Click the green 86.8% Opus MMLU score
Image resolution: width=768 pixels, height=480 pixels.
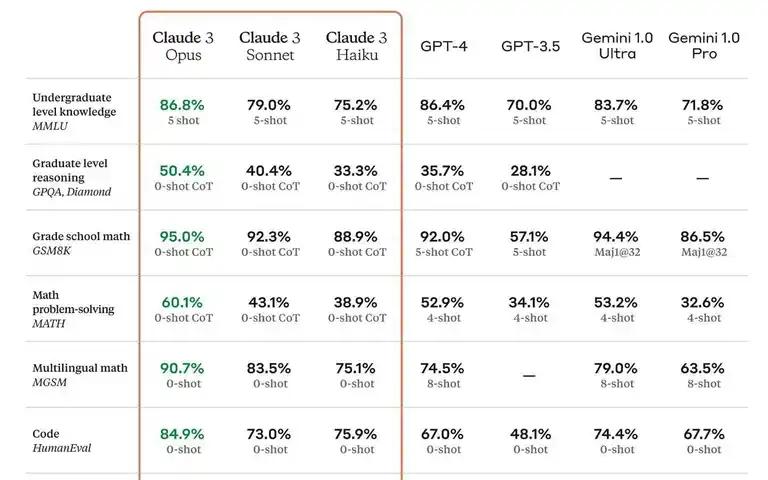pos(182,105)
